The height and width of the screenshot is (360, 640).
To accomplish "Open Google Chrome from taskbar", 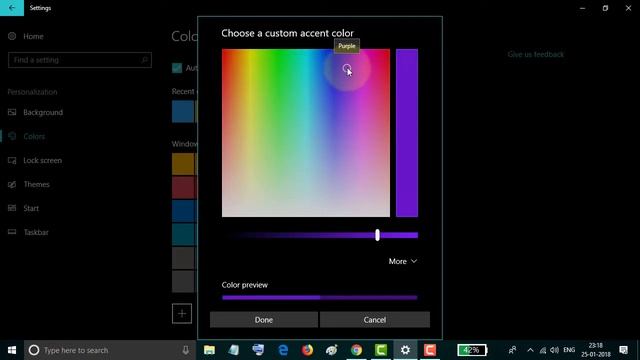I will [356, 350].
